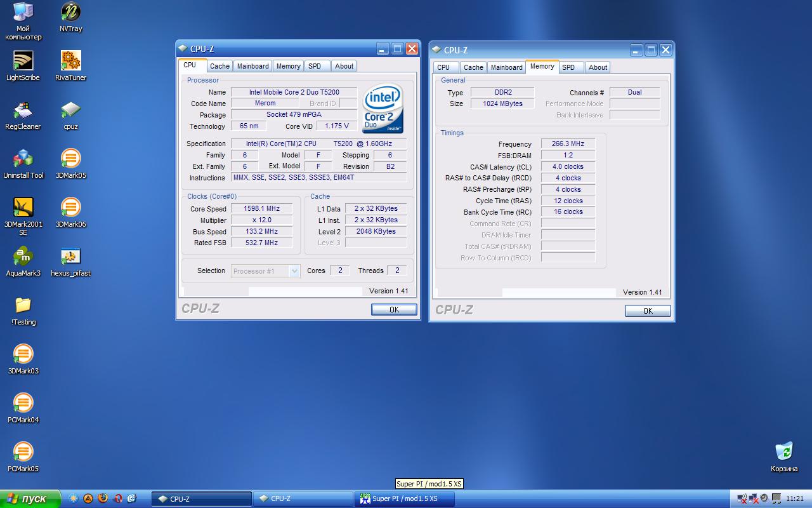Switch to Memory tab in the CPU-tab window
This screenshot has height=508, width=812.
point(288,66)
